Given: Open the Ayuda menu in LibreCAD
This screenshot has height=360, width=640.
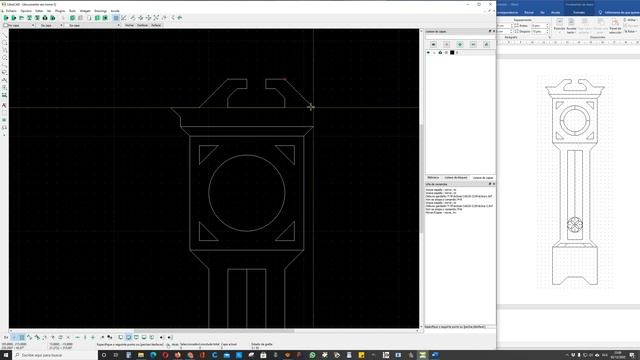Looking at the screenshot, I should pos(115,11).
